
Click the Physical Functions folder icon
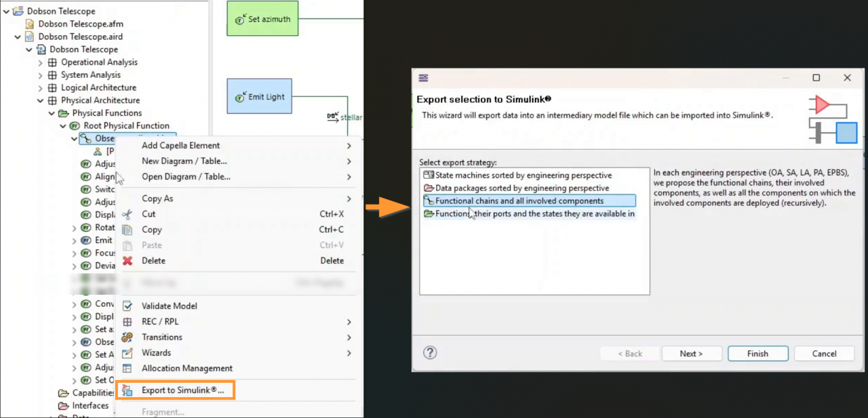[x=64, y=113]
